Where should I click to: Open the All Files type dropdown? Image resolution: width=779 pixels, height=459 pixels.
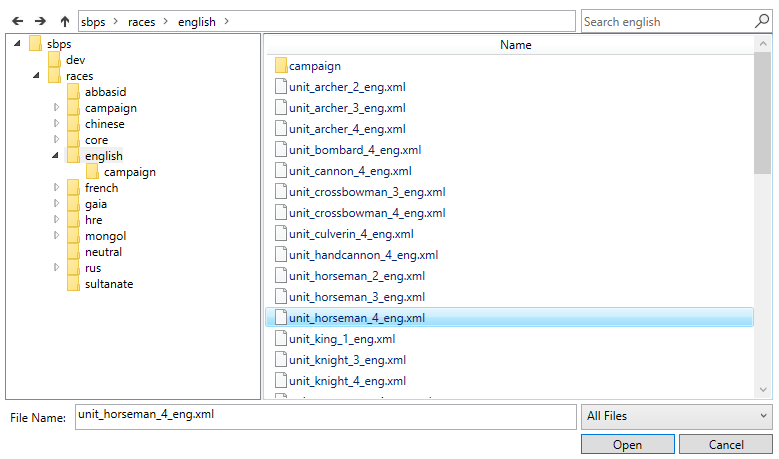(677, 416)
